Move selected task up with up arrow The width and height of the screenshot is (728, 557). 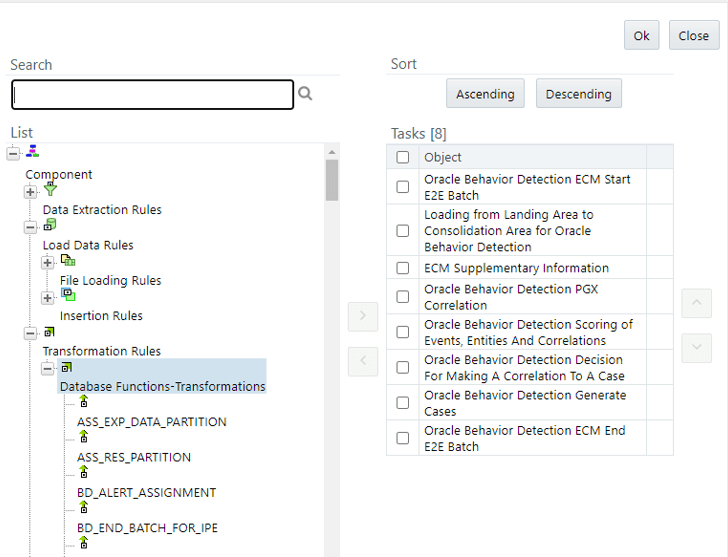pyautogui.click(x=696, y=303)
